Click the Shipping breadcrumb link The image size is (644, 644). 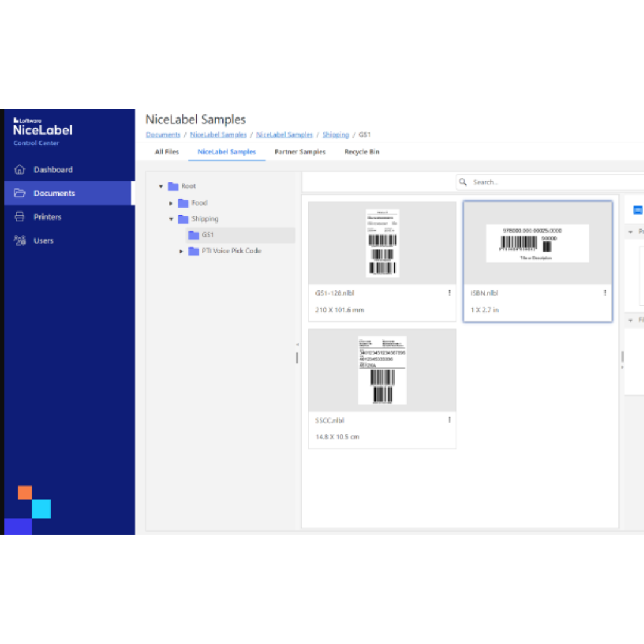point(336,135)
